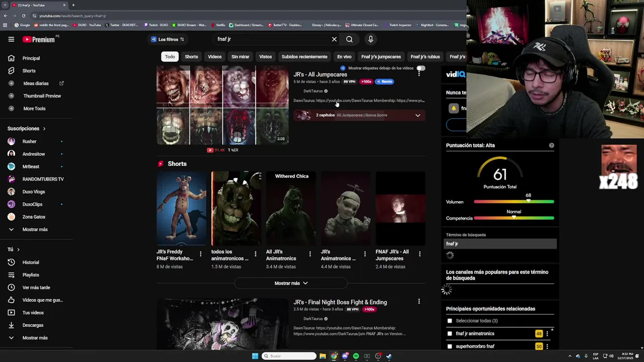Open DarkTaurus channel of All Jumpscares
The height and width of the screenshot is (362, 644).
(313, 91)
